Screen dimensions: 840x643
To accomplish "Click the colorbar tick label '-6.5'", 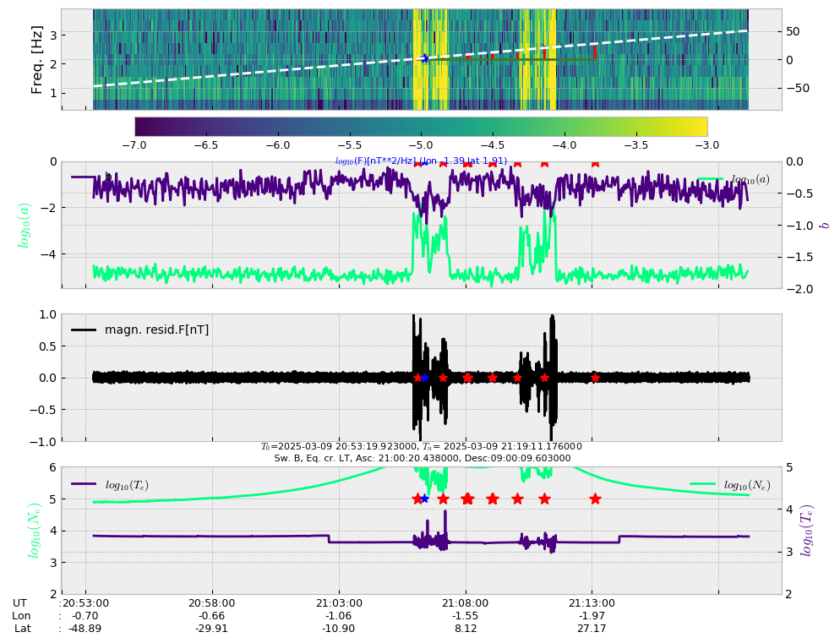I will [206, 145].
